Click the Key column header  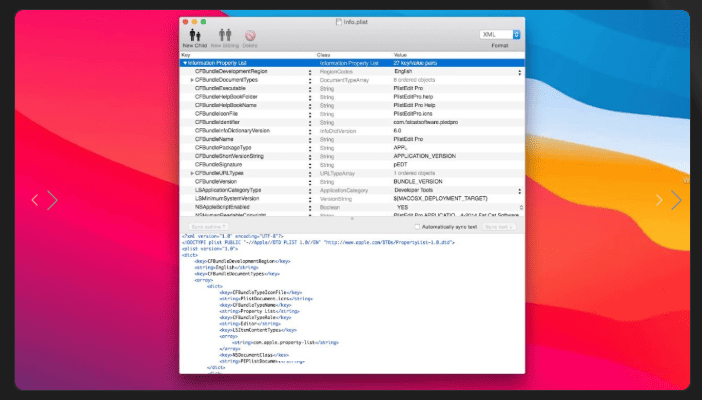(x=186, y=55)
